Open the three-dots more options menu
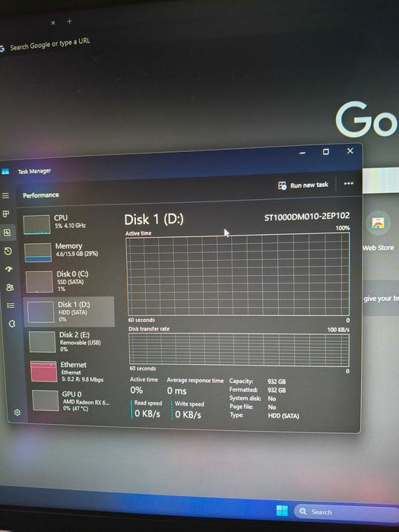This screenshot has width=399, height=532. pos(348,184)
